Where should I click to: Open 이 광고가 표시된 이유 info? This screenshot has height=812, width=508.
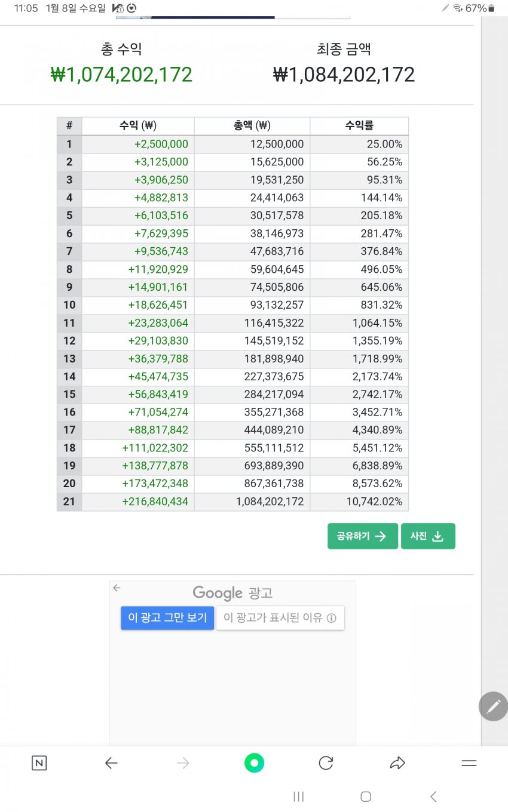280,618
